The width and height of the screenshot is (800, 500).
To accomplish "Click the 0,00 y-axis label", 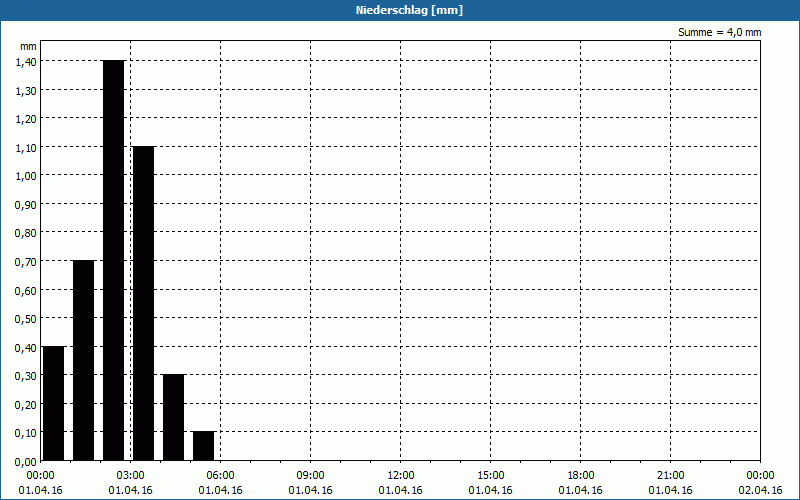I will tap(26, 462).
